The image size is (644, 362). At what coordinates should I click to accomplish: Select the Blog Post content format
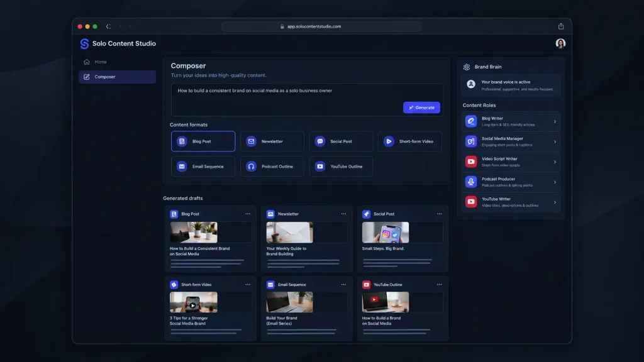pyautogui.click(x=203, y=141)
